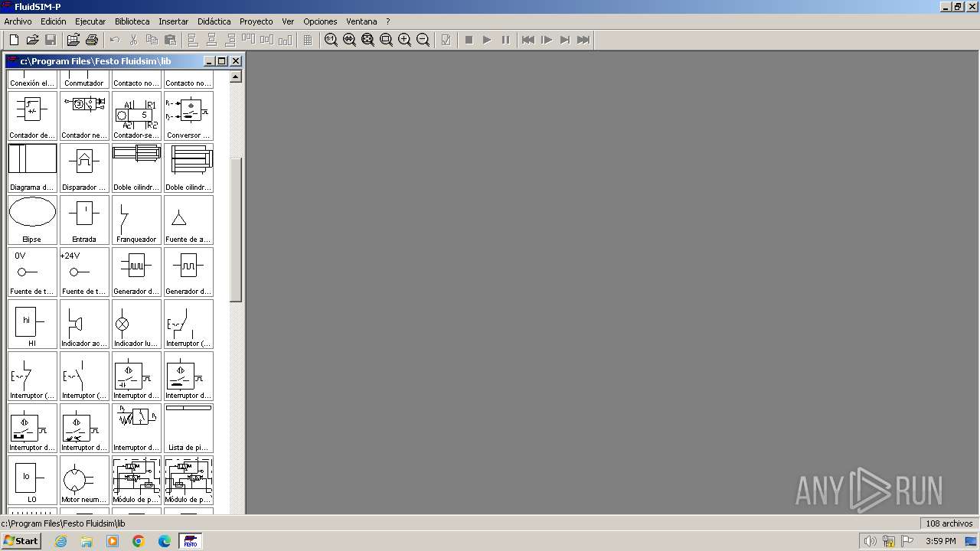Zoom to fit whole circuit
Image resolution: width=980 pixels, height=551 pixels.
pos(367,40)
